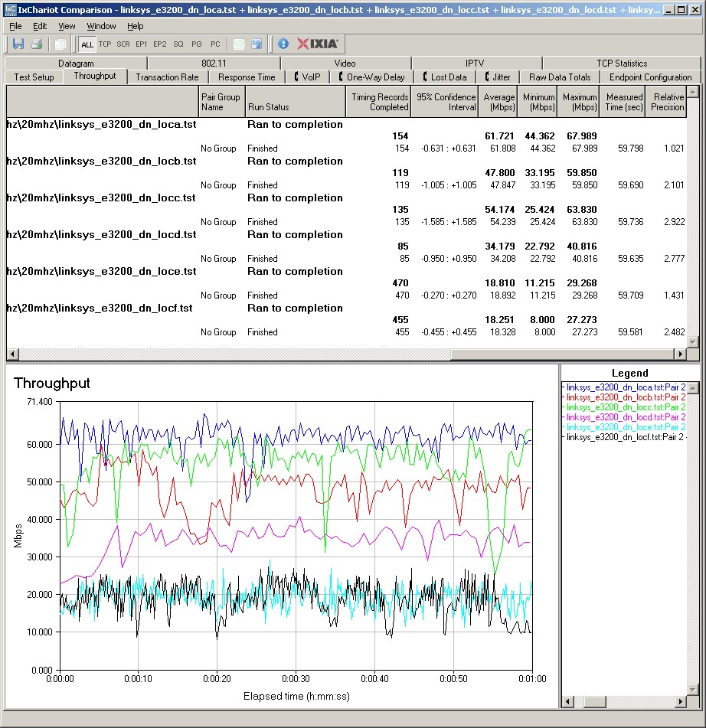
Task: Click the Maximum (Mbps) column header
Action: (x=579, y=102)
